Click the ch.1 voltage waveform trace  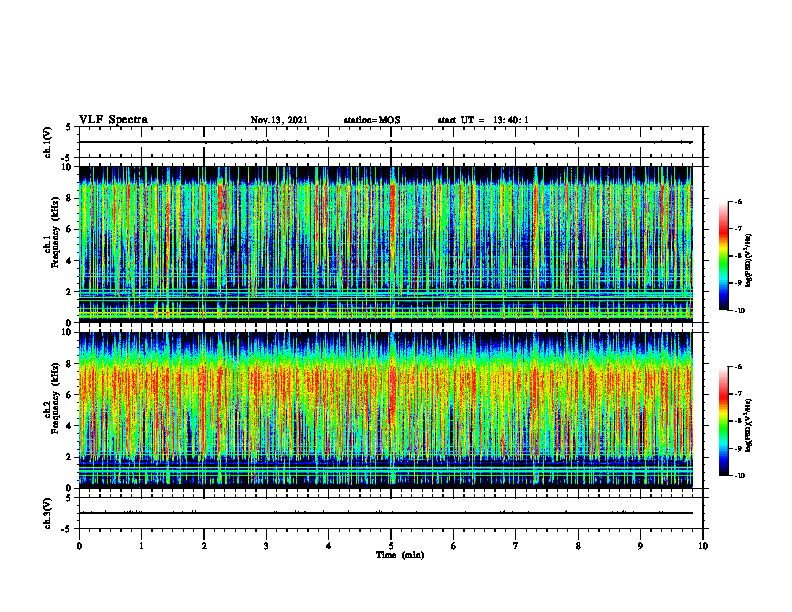385,142
